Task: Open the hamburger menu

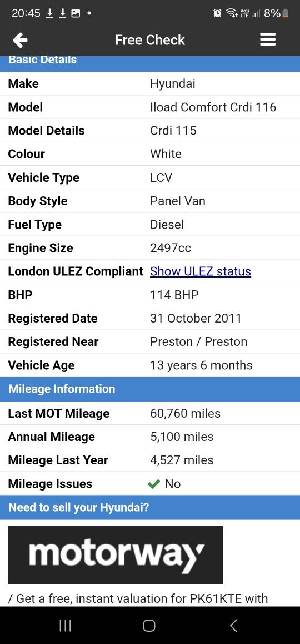Action: pyautogui.click(x=268, y=40)
